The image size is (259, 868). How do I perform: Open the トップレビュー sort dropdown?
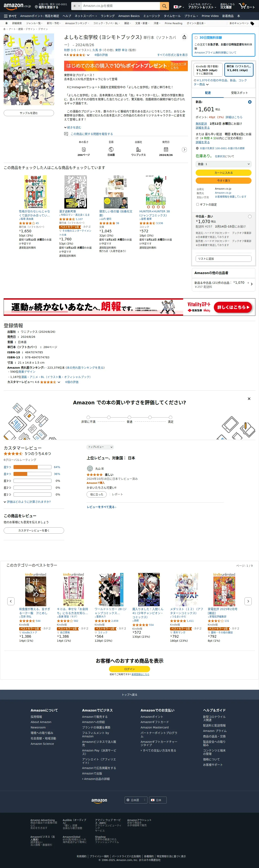pos(100,447)
